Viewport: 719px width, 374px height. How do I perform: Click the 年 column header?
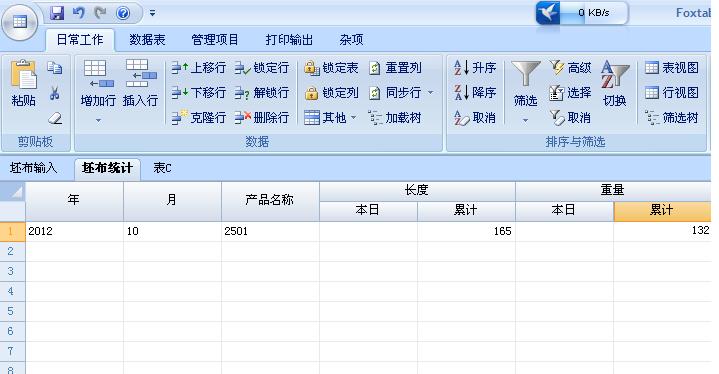coord(74,201)
